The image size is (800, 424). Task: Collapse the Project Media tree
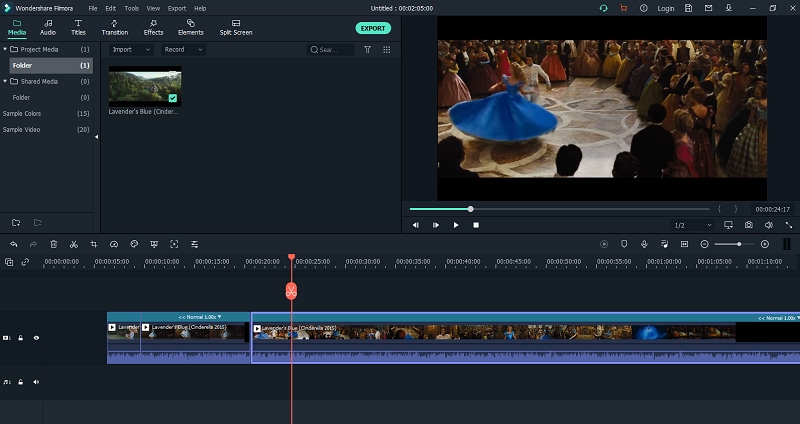[5, 49]
